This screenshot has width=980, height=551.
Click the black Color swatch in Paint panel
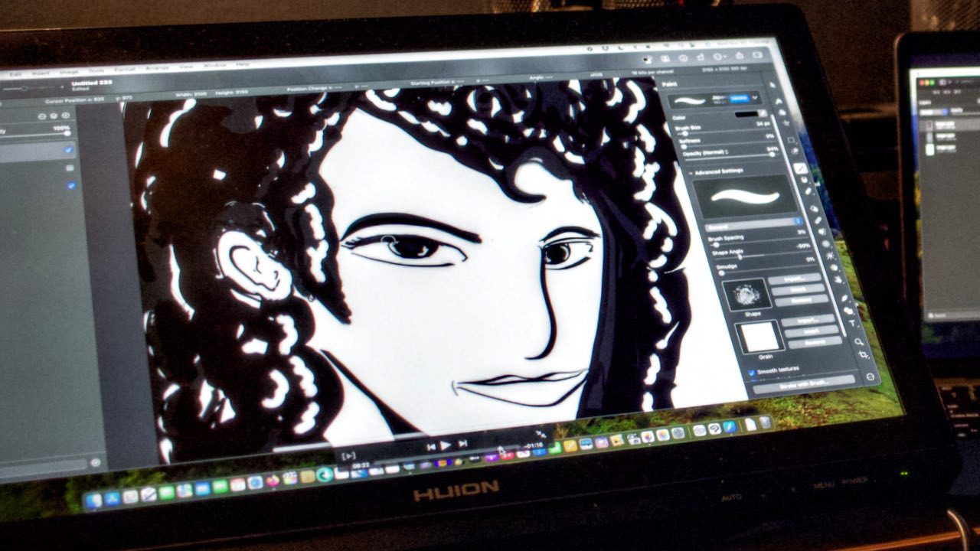point(747,113)
